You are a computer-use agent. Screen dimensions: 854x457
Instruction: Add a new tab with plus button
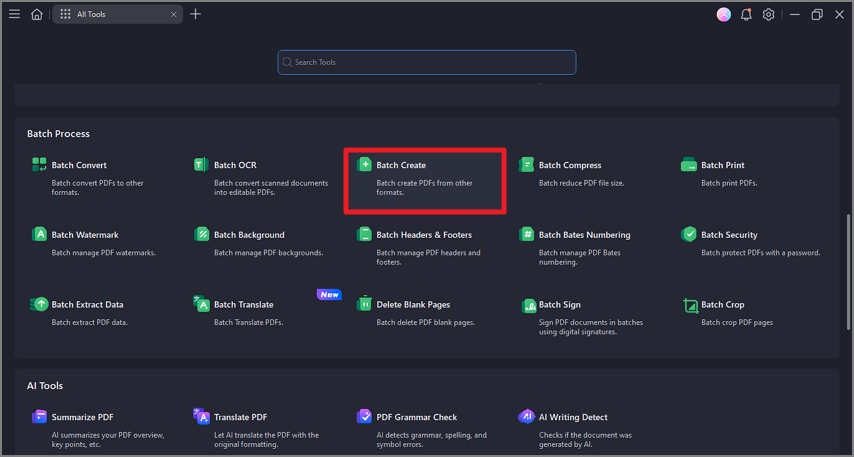click(x=195, y=14)
